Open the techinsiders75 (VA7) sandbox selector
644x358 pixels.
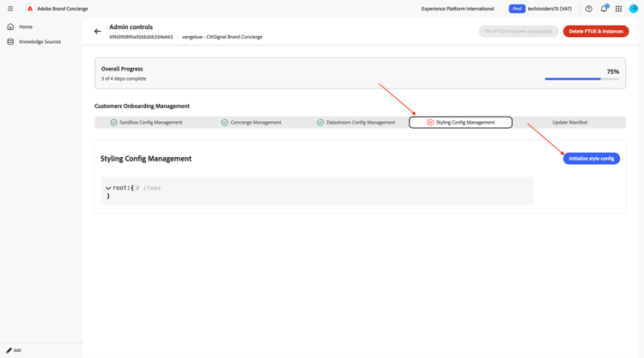point(550,9)
